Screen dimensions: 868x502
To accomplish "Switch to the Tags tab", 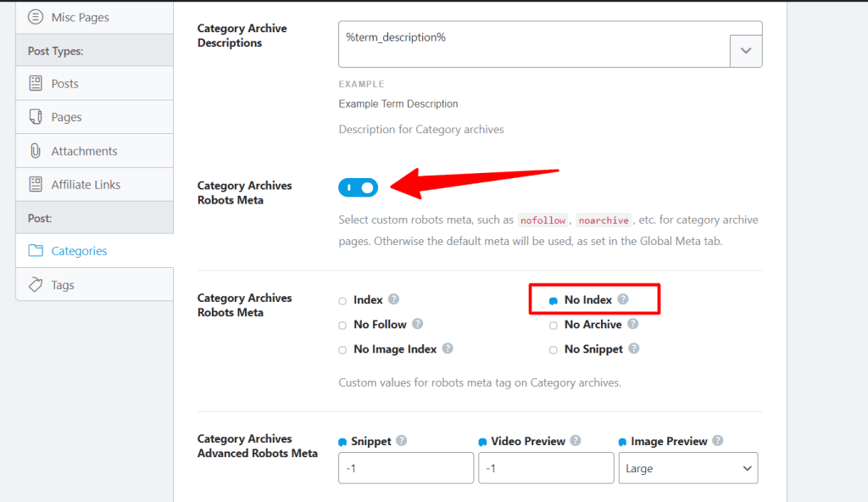I will pyautogui.click(x=95, y=284).
